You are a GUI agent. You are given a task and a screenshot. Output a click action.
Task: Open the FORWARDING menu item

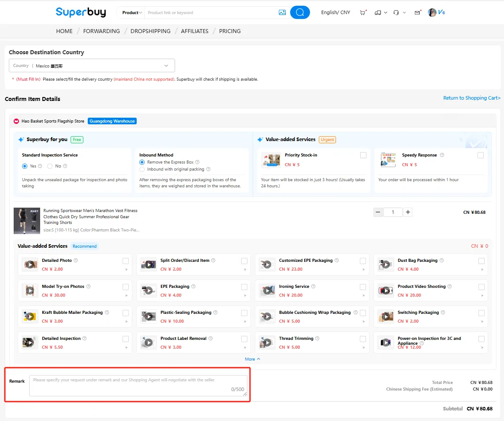pos(101,31)
